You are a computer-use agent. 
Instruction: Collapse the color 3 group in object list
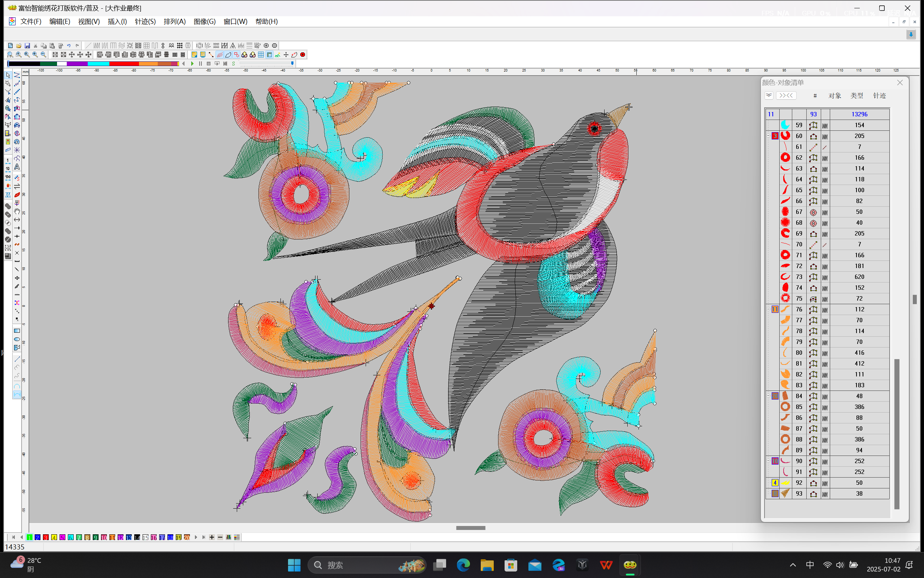pos(768,136)
